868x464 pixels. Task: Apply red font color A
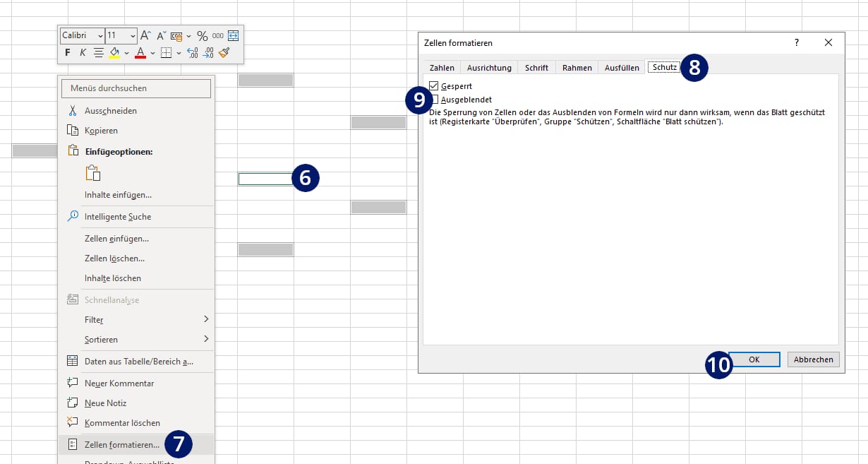(140, 53)
